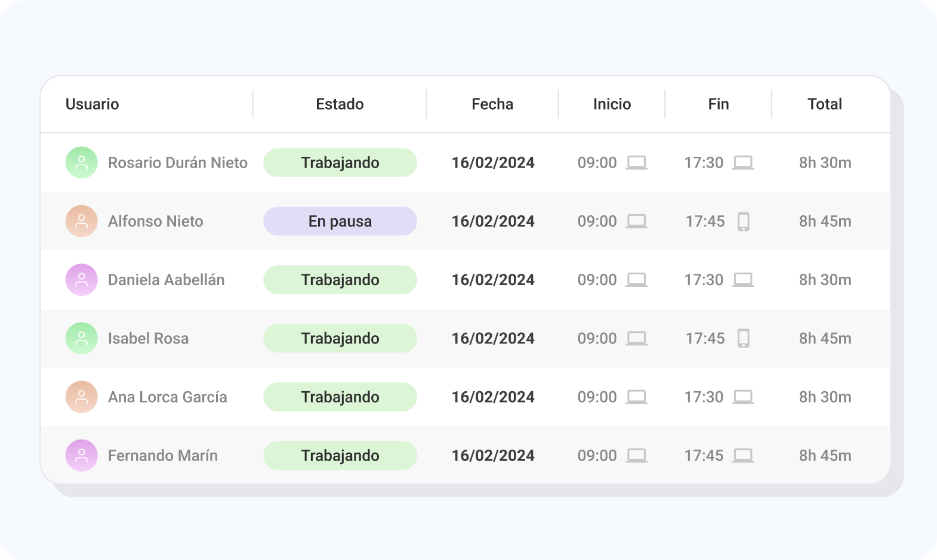Image resolution: width=937 pixels, height=560 pixels.
Task: Click Isabel Rosa's 16/02/2024 date cell
Action: click(492, 338)
